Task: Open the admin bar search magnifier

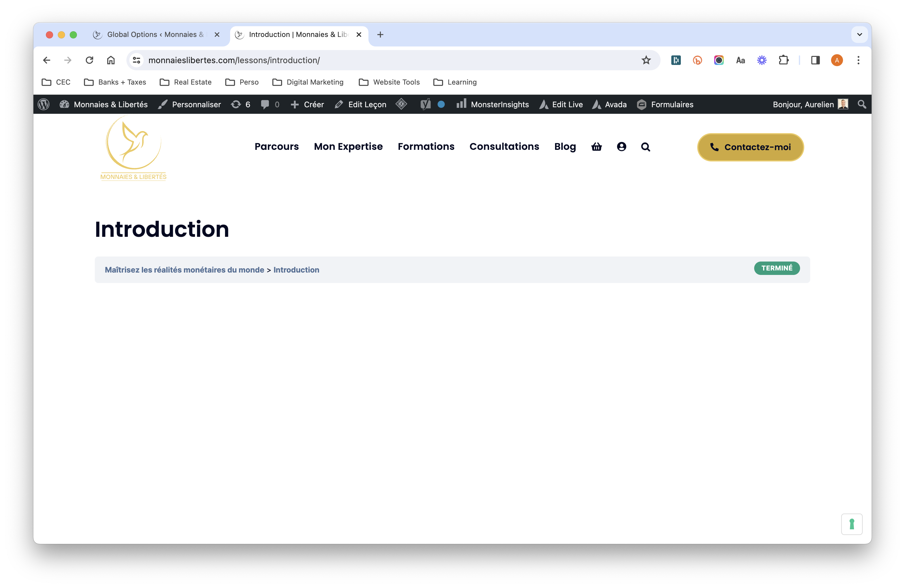Action: pos(862,104)
